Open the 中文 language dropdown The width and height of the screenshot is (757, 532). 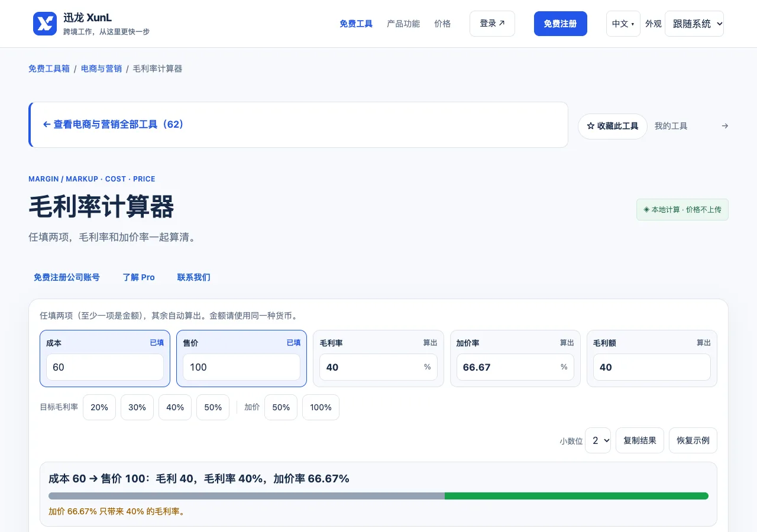[623, 24]
